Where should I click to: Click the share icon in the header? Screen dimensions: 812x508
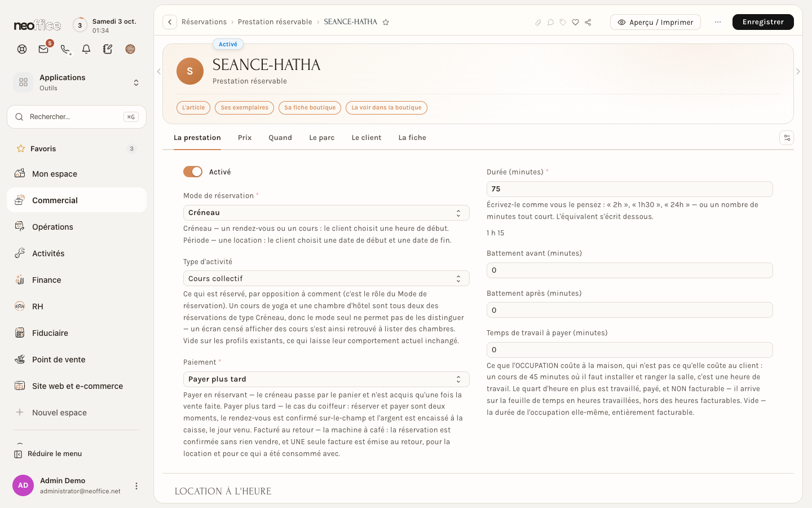tap(588, 22)
